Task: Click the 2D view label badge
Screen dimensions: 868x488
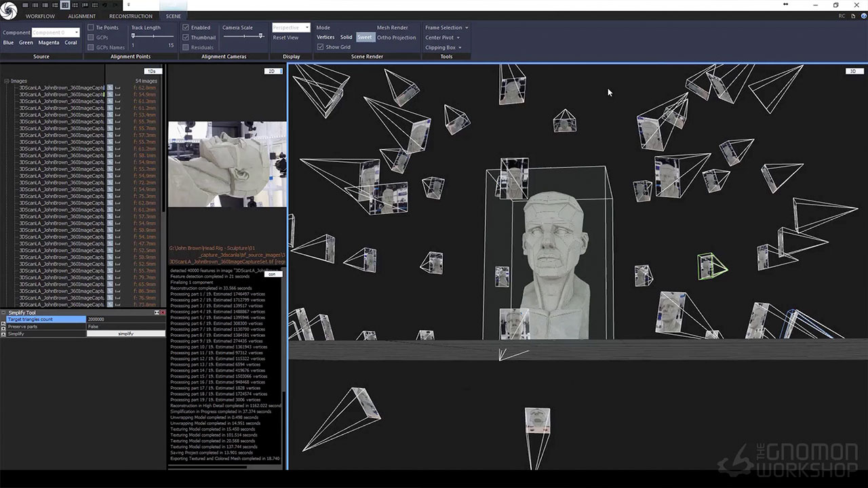Action: tap(273, 71)
